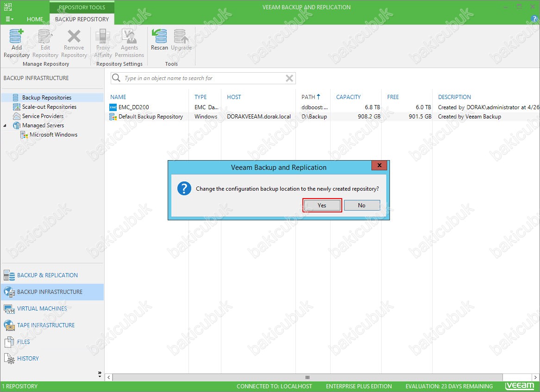Click the 6.8 TB capacity cell

coord(372,107)
